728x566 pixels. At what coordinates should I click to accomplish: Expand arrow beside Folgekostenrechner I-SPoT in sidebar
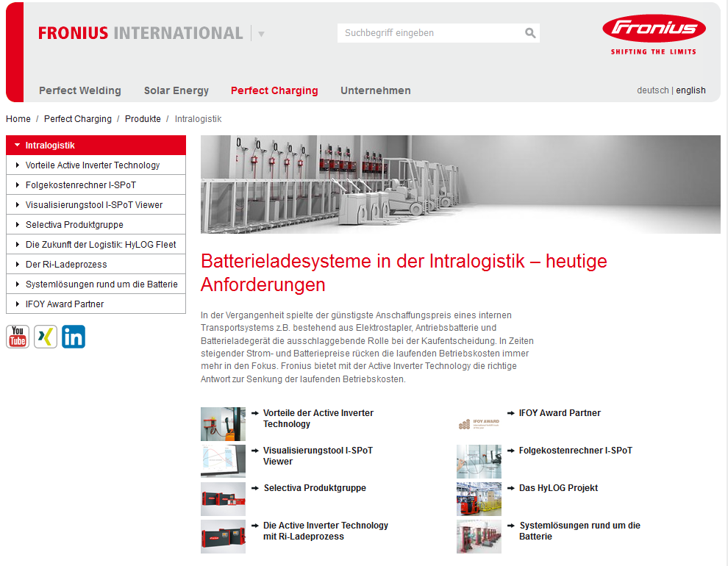(x=18, y=185)
